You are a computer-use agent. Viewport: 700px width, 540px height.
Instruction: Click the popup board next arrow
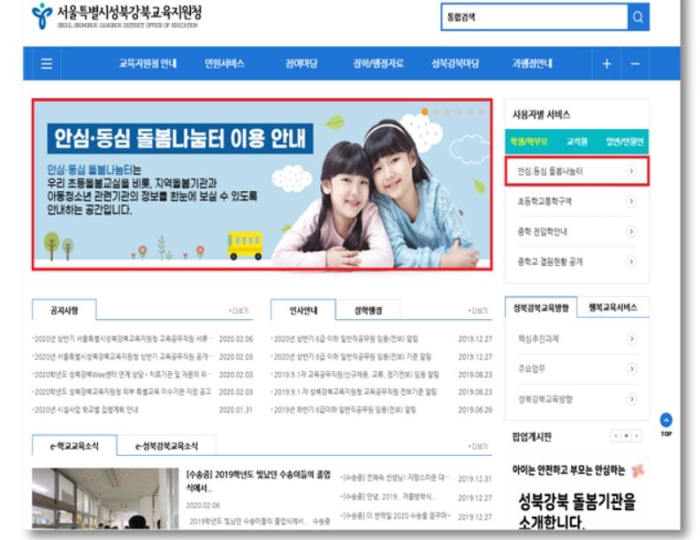(x=637, y=436)
